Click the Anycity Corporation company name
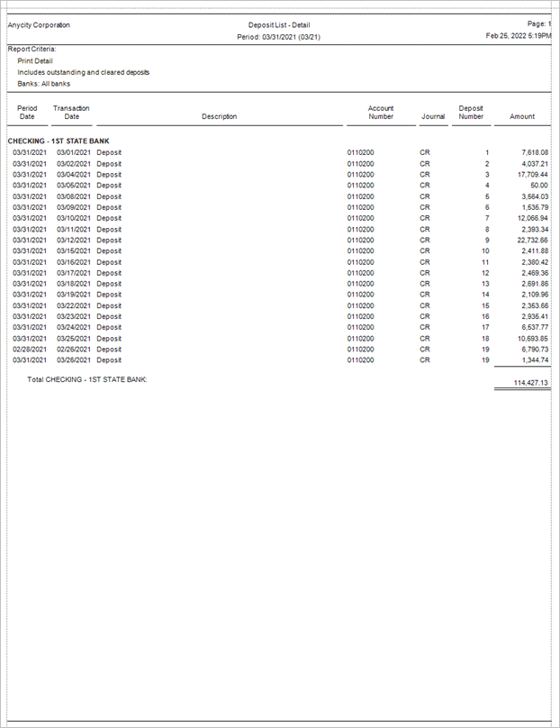 (39, 25)
